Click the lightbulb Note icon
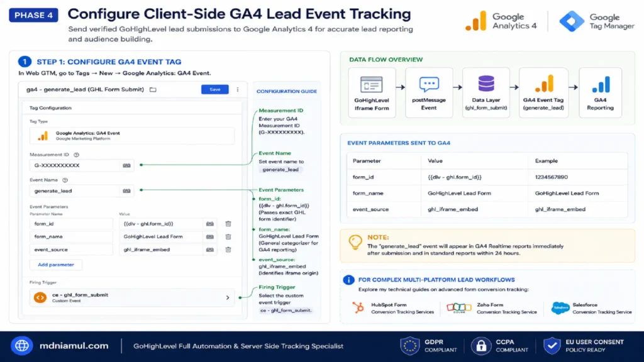This screenshot has height=362, width=644. tap(355, 242)
